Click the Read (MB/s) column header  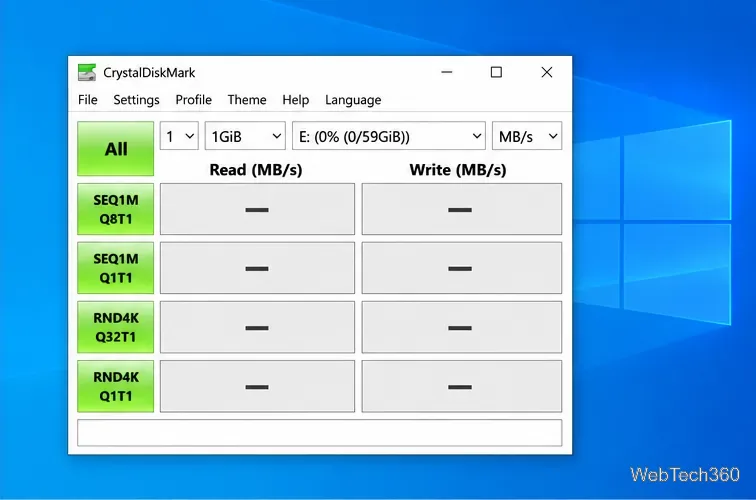point(256,170)
